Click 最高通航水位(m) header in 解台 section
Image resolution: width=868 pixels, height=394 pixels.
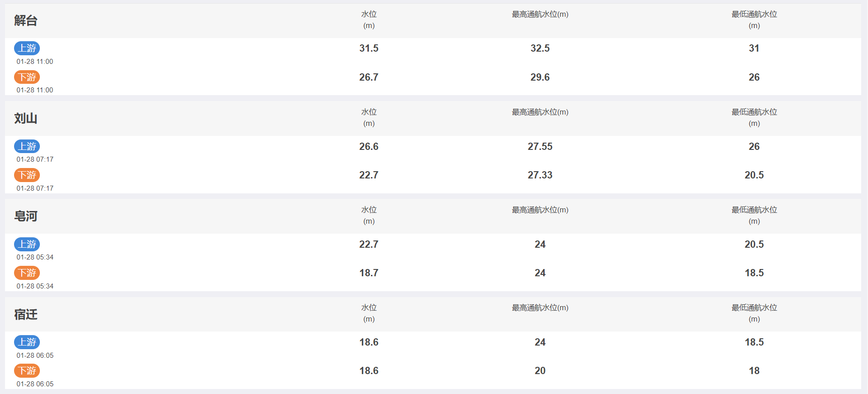pos(540,14)
